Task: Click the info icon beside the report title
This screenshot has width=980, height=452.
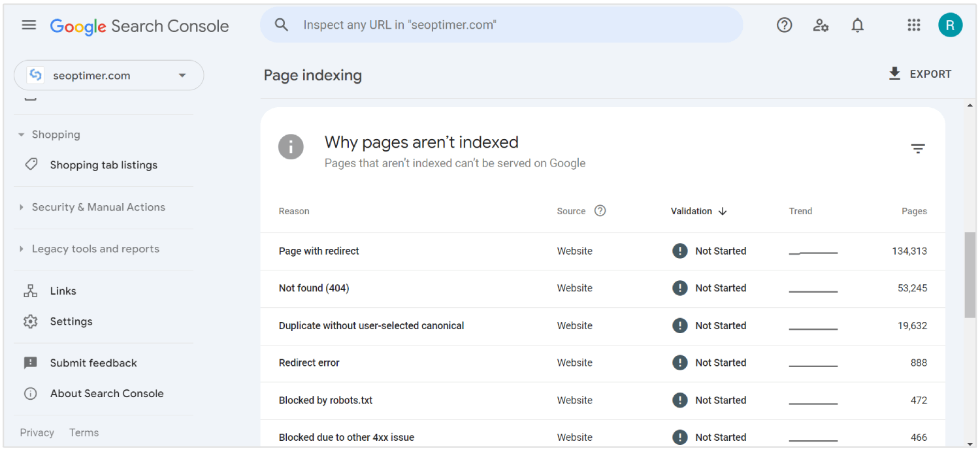Action: pyautogui.click(x=291, y=146)
